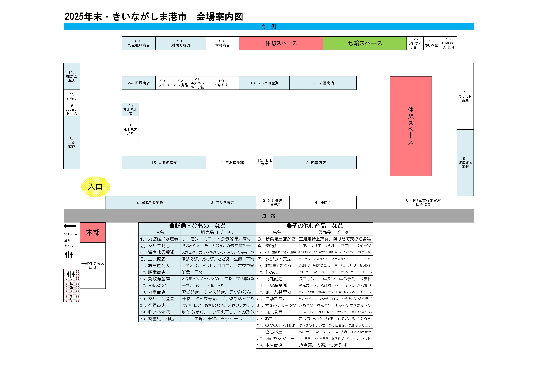Select booth 25 OIMOSTATION
The width and height of the screenshot is (554, 392).
pyautogui.click(x=448, y=43)
